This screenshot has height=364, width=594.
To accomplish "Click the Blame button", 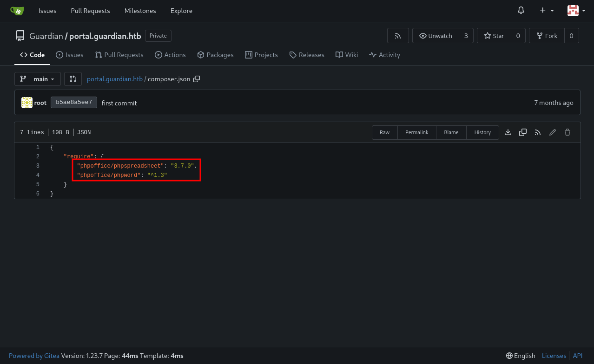I will [x=451, y=132].
